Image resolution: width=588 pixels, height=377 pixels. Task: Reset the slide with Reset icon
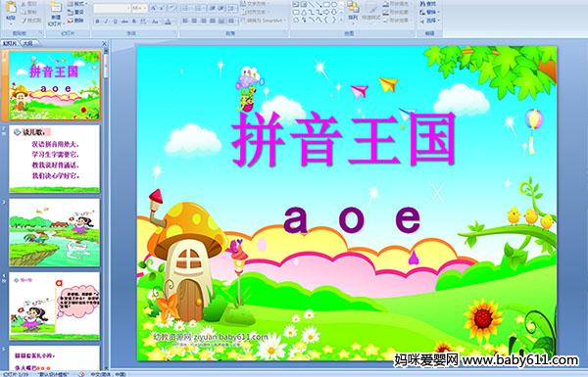(x=71, y=13)
